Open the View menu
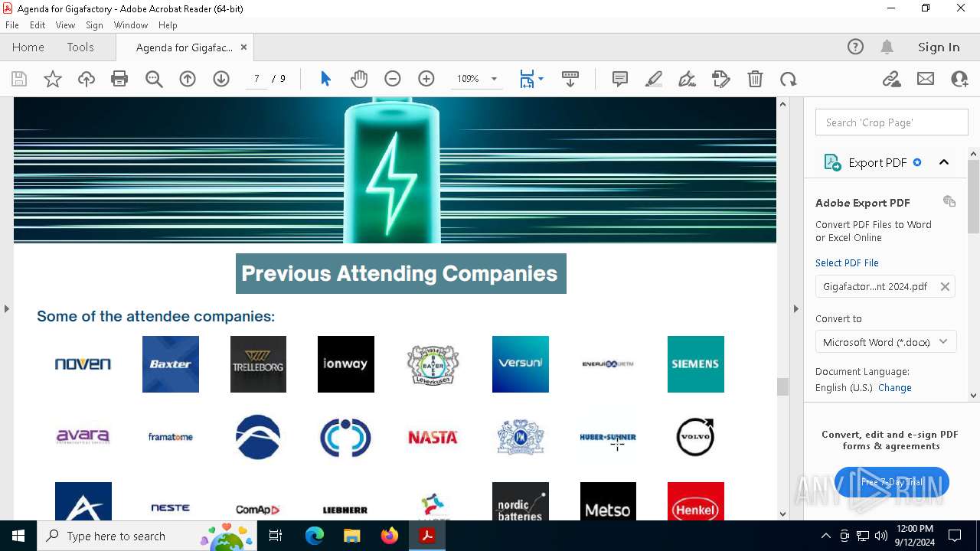 [65, 25]
